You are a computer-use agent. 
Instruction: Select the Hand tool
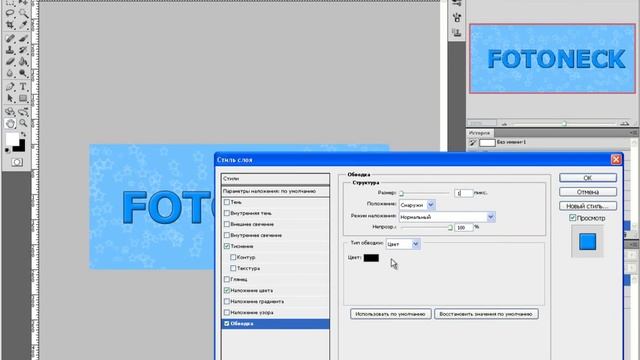[10, 123]
